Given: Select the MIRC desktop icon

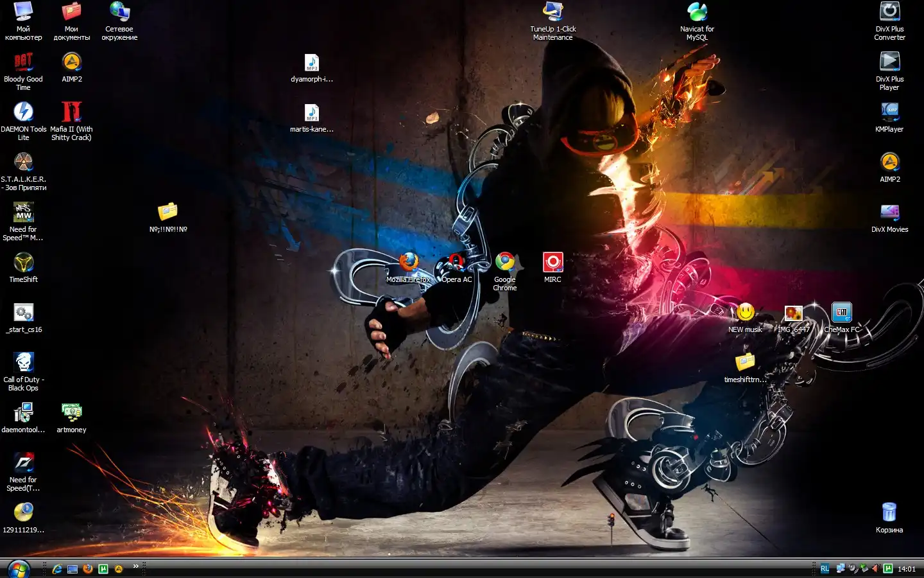Looking at the screenshot, I should pyautogui.click(x=552, y=262).
